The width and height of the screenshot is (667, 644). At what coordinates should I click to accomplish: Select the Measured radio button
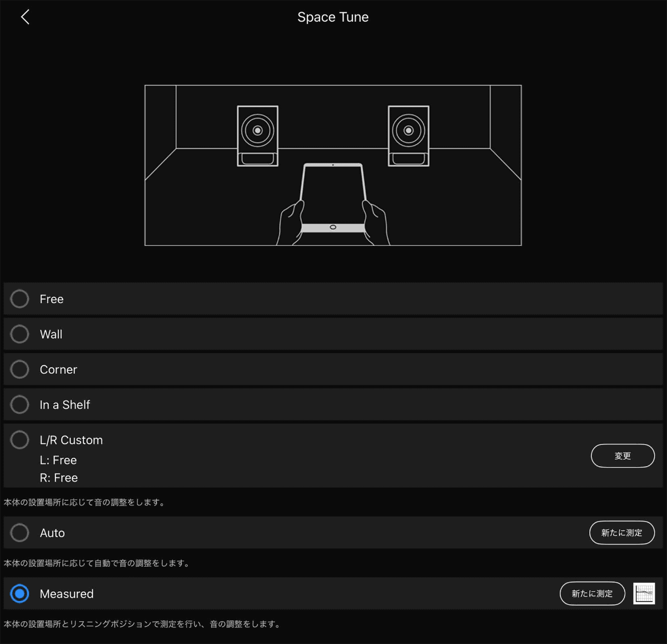pyautogui.click(x=20, y=593)
